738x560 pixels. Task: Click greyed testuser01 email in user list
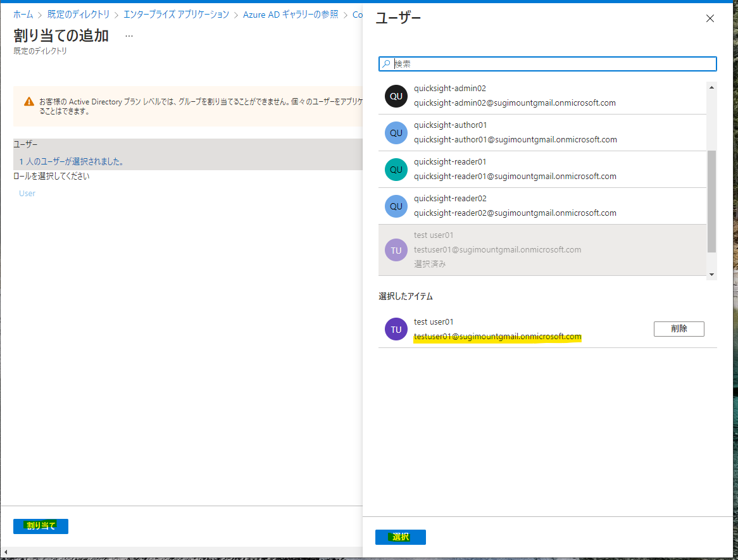point(497,250)
